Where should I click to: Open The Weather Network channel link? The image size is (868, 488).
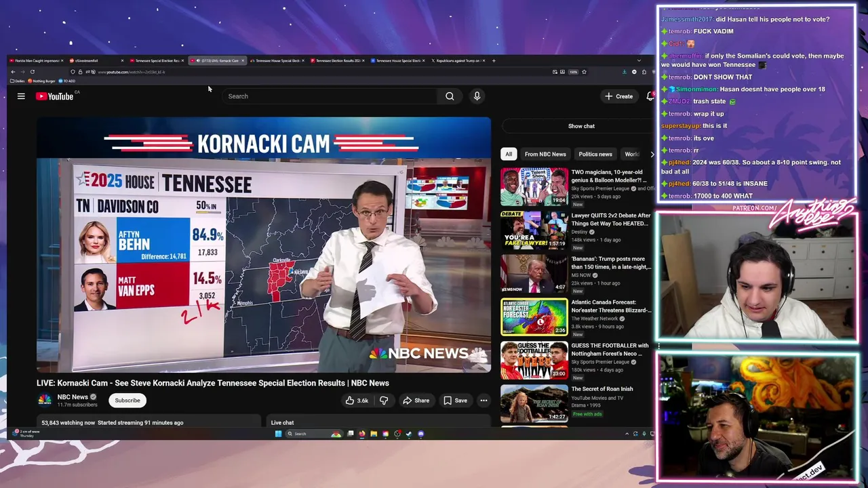[x=595, y=319]
